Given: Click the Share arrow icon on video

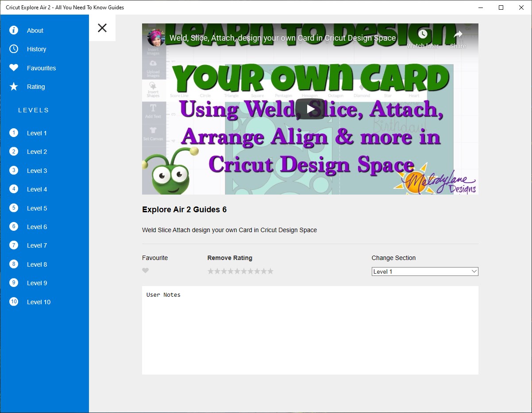Looking at the screenshot, I should coord(458,34).
